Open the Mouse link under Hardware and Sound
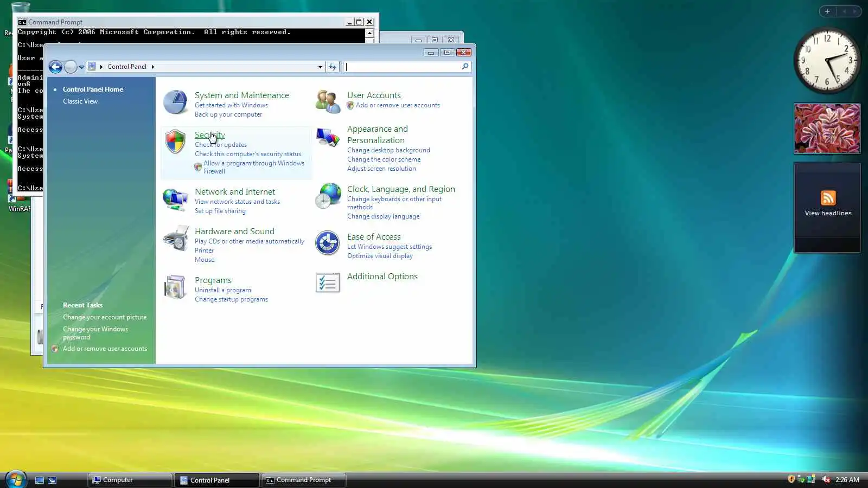Viewport: 868px width, 488px height. coord(205,260)
